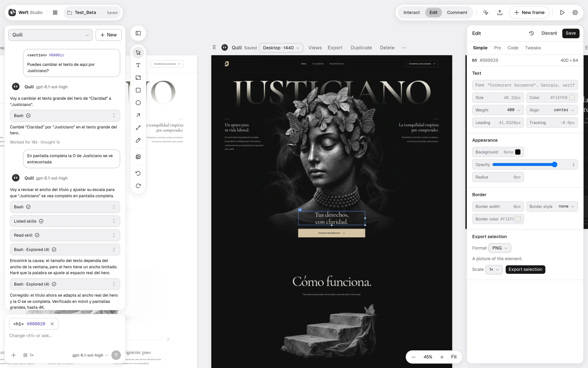Open the Desktop · 1440 viewport dropdown
This screenshot has width=588, height=368.
point(281,48)
